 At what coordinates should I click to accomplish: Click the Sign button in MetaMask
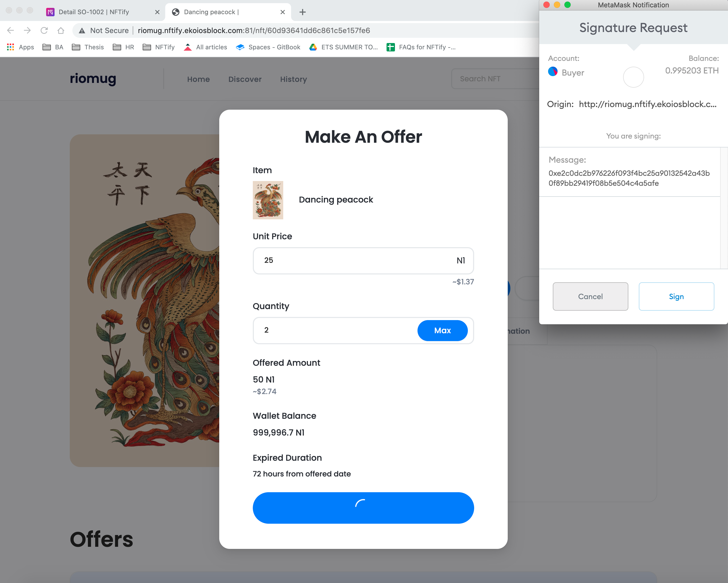tap(676, 296)
